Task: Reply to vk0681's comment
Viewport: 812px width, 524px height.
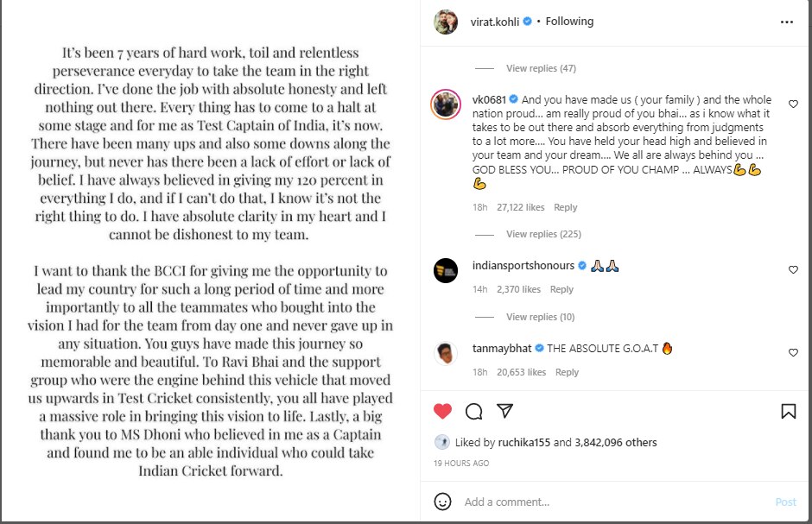Action: [566, 207]
